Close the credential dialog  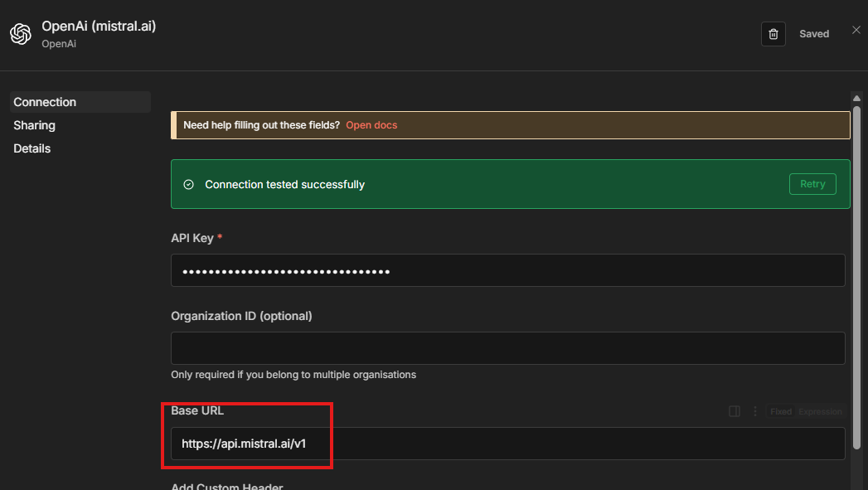856,30
